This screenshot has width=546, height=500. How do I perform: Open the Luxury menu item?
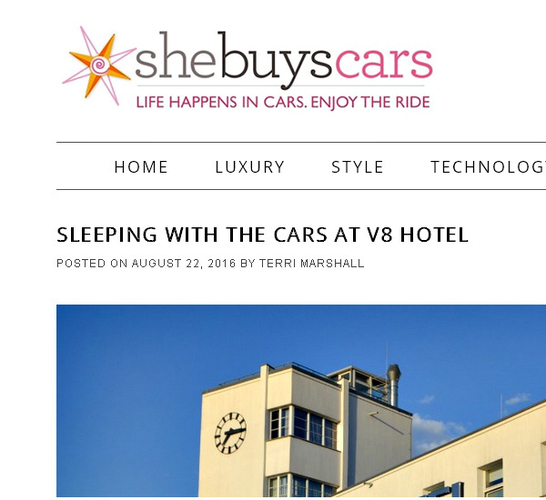(x=250, y=167)
